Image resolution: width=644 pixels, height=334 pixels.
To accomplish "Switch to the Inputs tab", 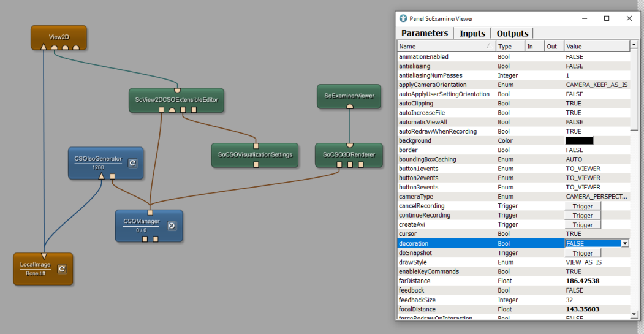I will click(472, 34).
